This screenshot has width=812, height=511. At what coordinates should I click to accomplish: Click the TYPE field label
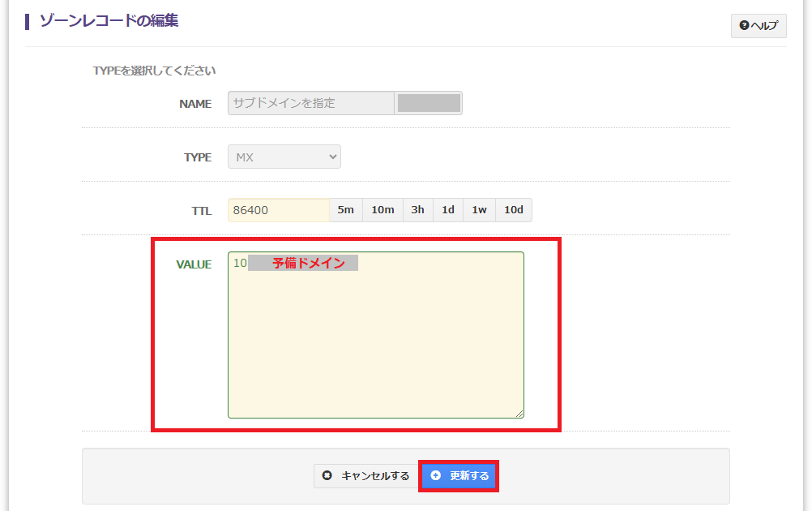click(198, 157)
